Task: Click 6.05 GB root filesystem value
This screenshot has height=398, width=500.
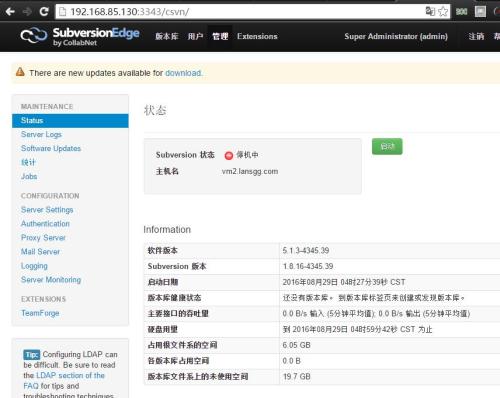Action: 297,345
